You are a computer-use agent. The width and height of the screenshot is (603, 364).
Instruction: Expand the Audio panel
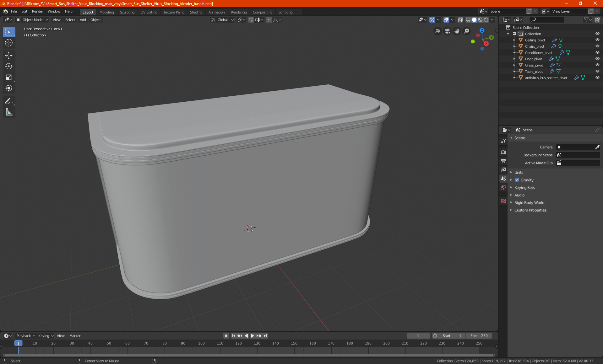tap(519, 195)
